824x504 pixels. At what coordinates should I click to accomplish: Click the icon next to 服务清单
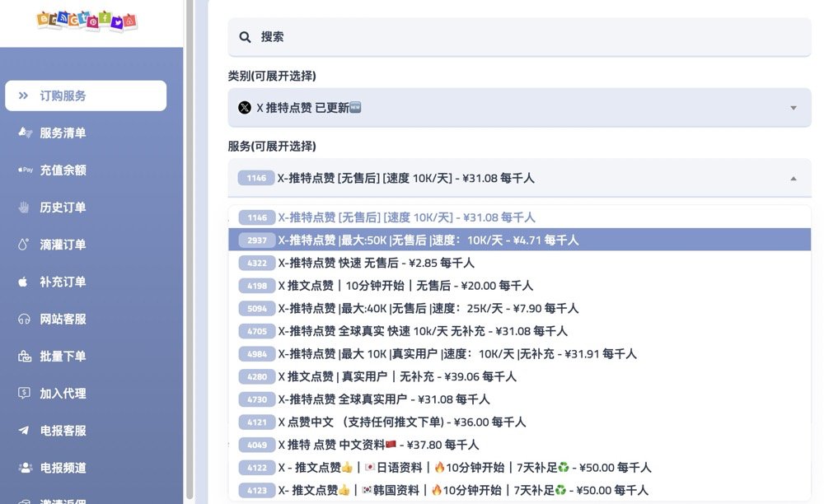click(x=25, y=133)
